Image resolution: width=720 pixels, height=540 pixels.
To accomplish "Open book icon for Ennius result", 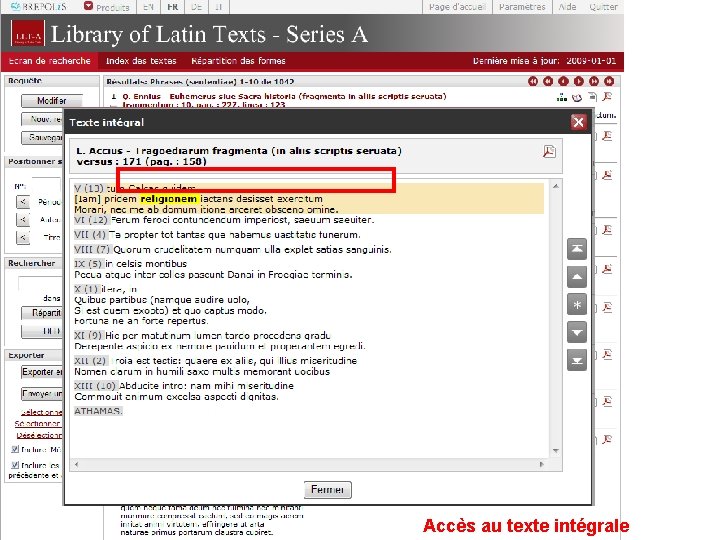I will (x=577, y=97).
